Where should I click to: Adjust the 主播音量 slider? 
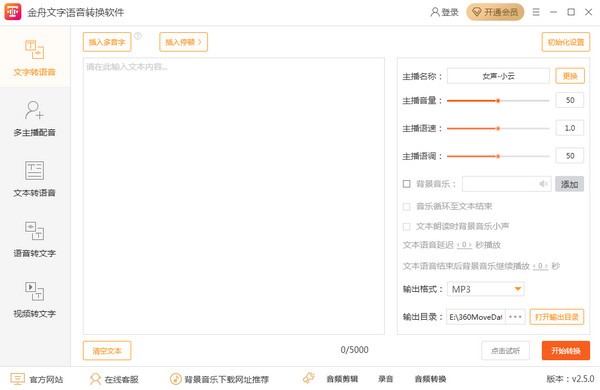498,101
